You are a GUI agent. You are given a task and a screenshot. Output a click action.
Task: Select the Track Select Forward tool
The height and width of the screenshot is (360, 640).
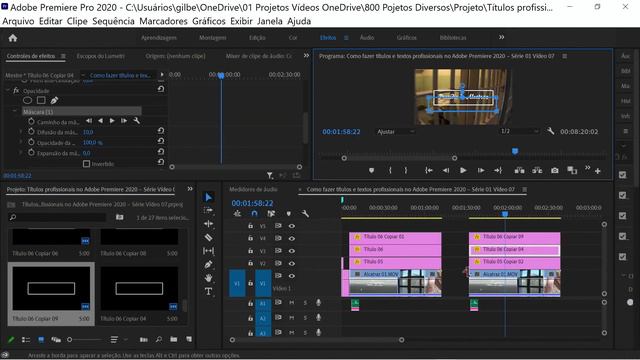pos(209,210)
